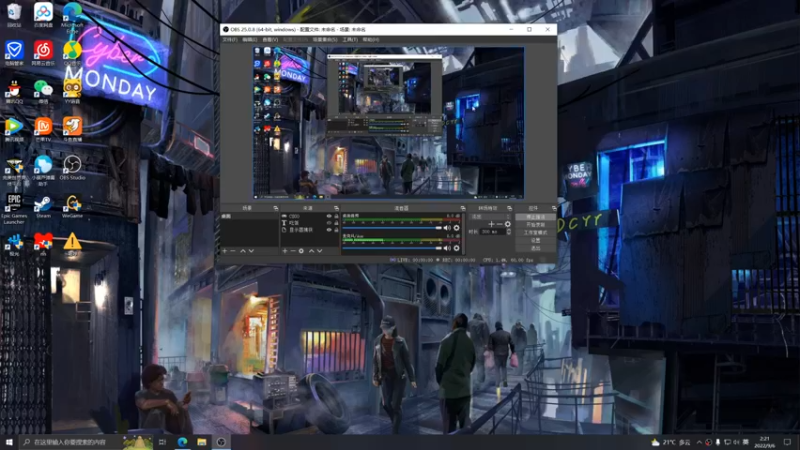
Task: Click the 退出 exit button in Controls
Action: point(535,248)
